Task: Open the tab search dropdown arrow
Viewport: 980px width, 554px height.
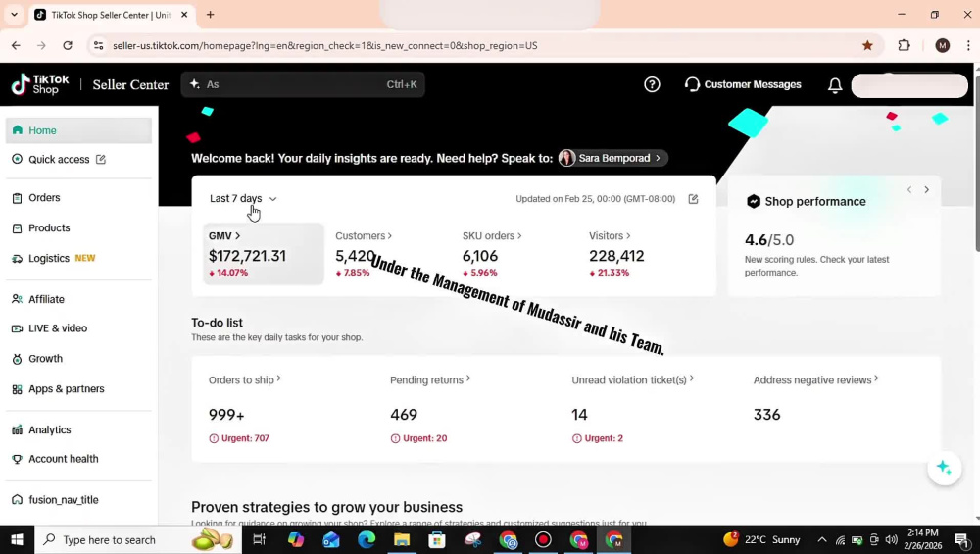Action: [15, 15]
